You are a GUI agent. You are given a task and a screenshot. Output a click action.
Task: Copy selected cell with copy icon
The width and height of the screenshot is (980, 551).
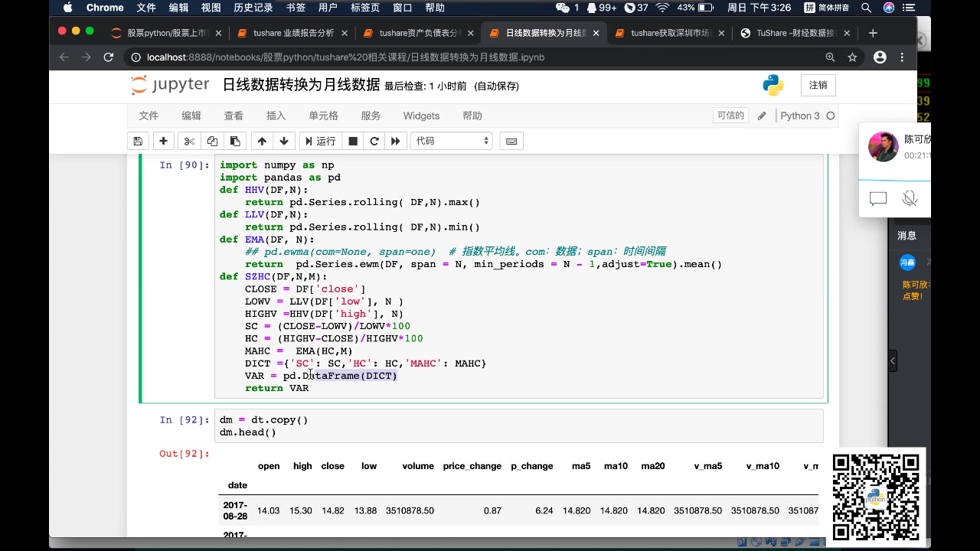(212, 141)
